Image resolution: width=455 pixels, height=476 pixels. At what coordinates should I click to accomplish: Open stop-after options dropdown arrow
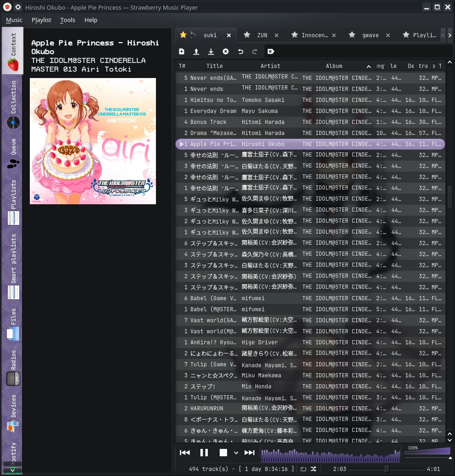pyautogui.click(x=236, y=453)
